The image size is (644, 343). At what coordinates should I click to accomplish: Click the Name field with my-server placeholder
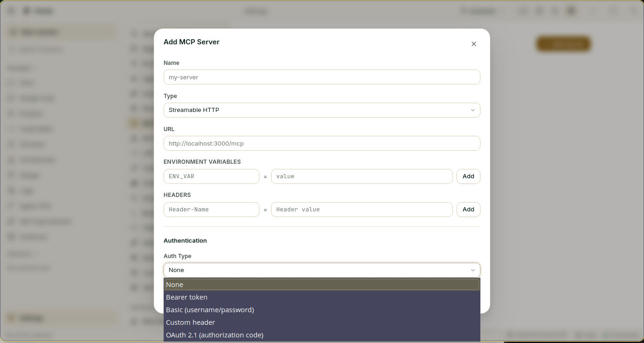(x=322, y=77)
